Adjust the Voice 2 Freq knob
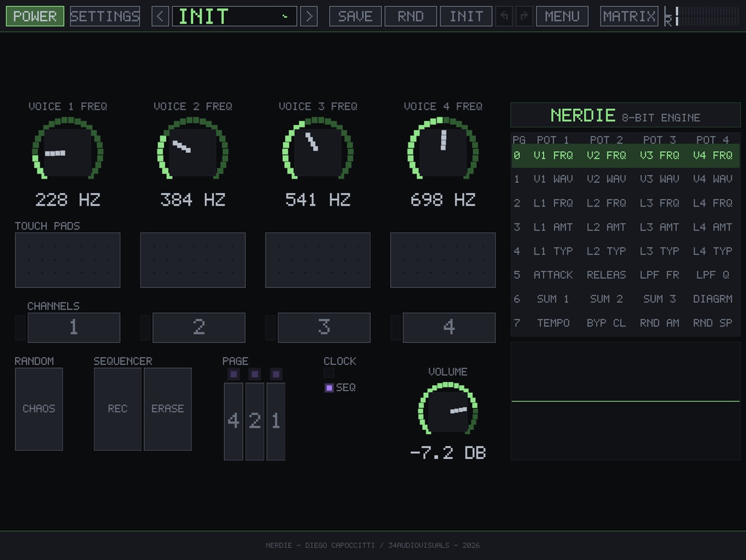Image resolution: width=746 pixels, height=560 pixels. pos(193,149)
